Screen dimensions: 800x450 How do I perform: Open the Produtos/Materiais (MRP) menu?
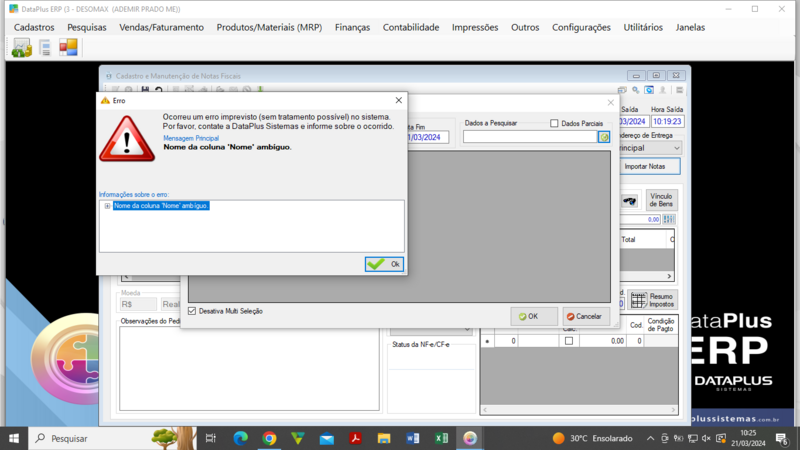269,28
